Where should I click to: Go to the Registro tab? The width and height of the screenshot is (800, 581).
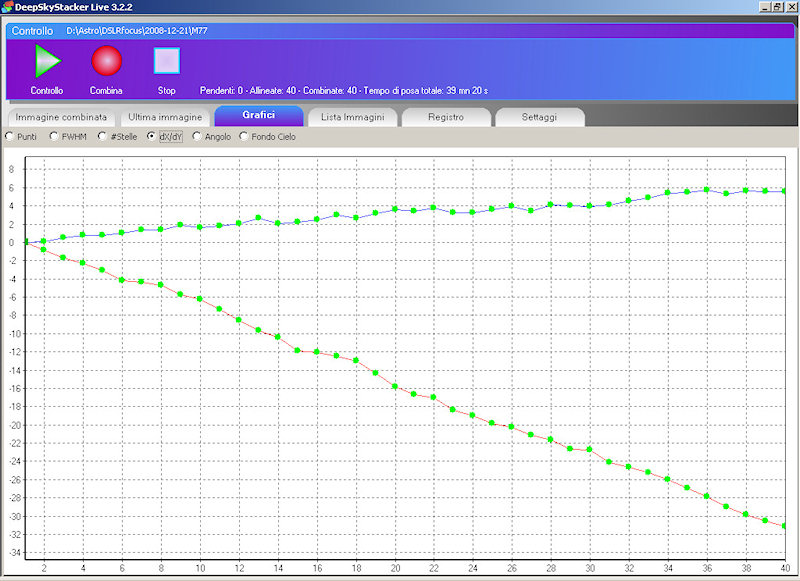pos(446,117)
